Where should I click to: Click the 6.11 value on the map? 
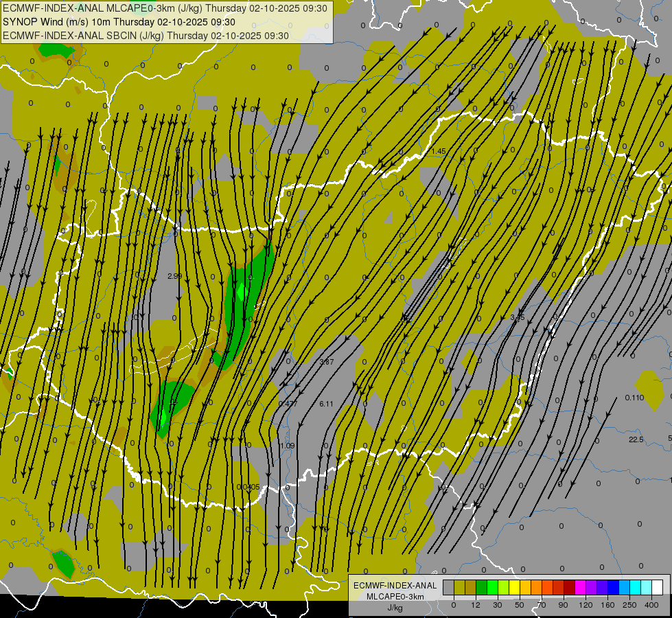tap(326, 404)
